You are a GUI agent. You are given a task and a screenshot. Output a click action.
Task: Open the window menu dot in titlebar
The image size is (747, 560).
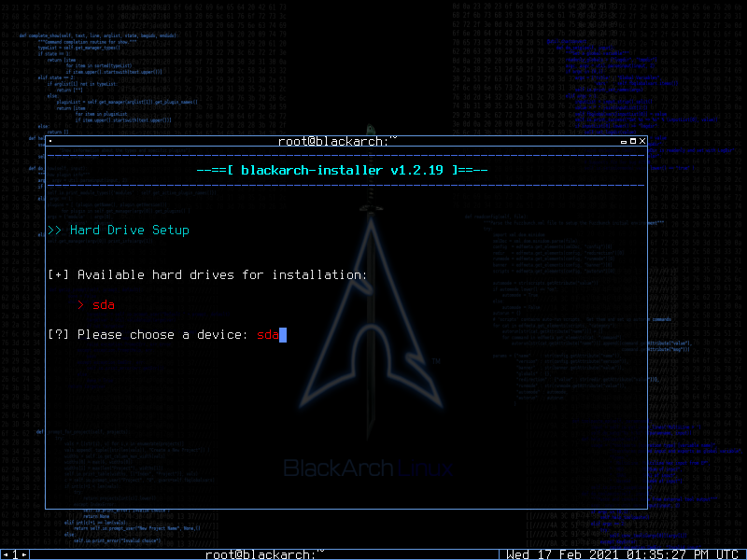click(50, 141)
